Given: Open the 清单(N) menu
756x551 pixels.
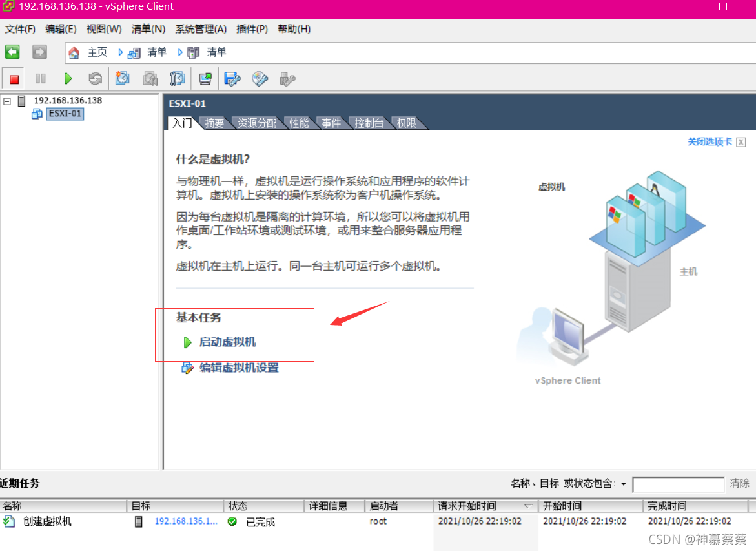Looking at the screenshot, I should point(148,30).
